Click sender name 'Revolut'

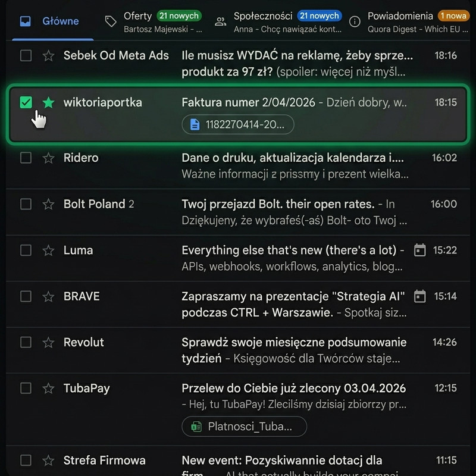(83, 343)
